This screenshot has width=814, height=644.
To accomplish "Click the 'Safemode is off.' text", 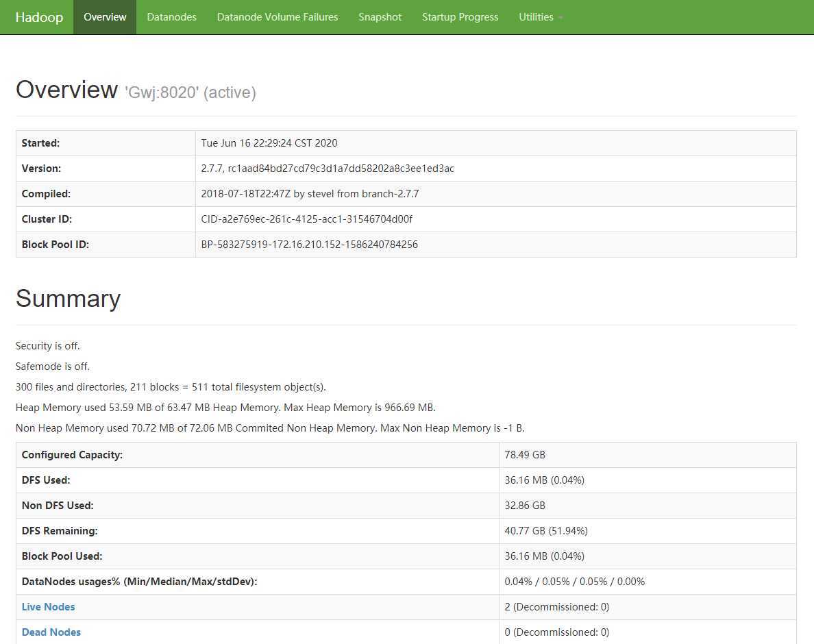I will pos(53,367).
